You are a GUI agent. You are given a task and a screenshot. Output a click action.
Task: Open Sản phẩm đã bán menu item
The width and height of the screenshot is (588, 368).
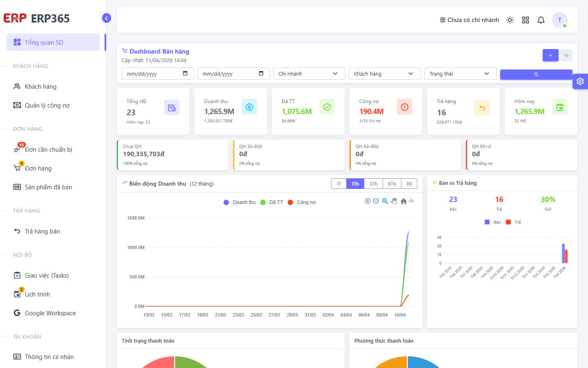(x=53, y=187)
